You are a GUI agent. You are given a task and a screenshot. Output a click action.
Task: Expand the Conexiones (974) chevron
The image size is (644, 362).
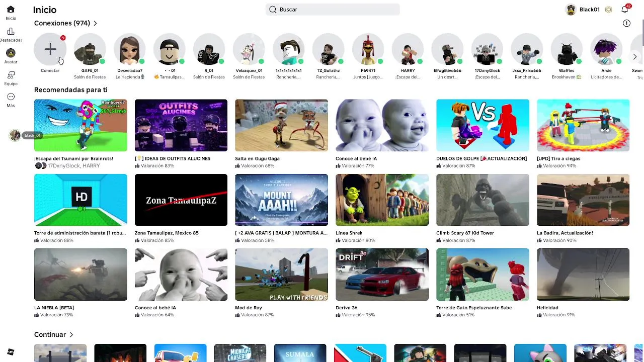[95, 23]
